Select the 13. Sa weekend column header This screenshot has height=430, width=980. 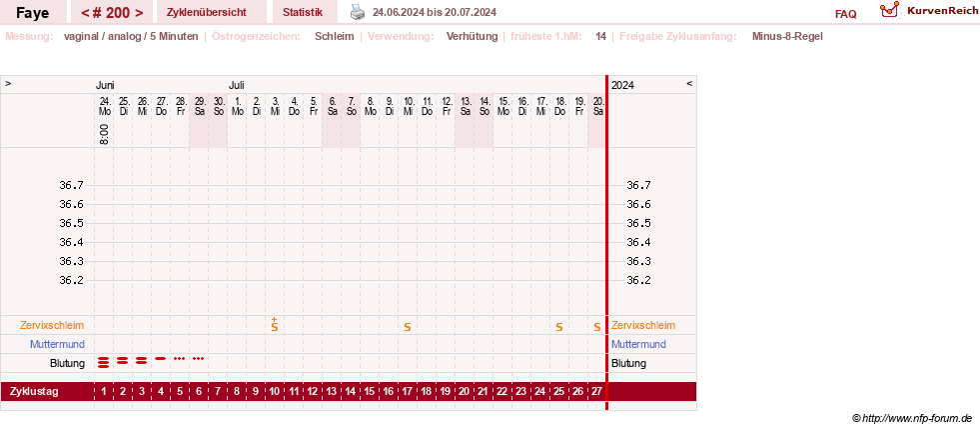465,106
